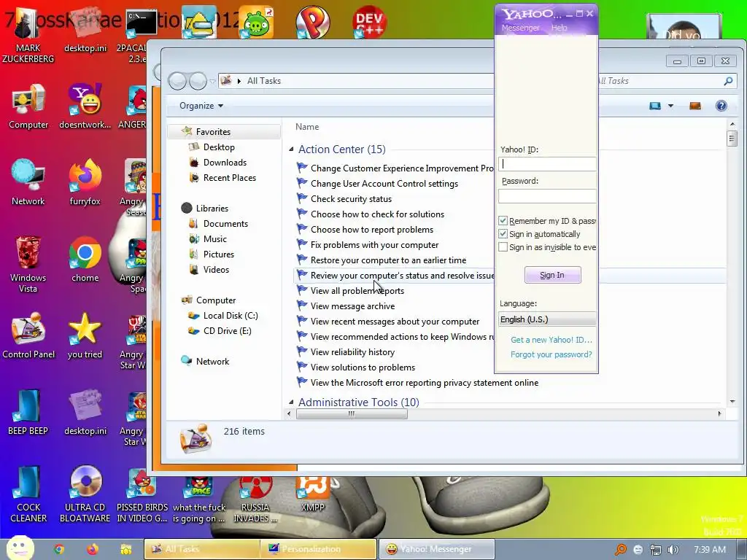
Task: Select Recent Places in navigation pane
Action: point(229,178)
